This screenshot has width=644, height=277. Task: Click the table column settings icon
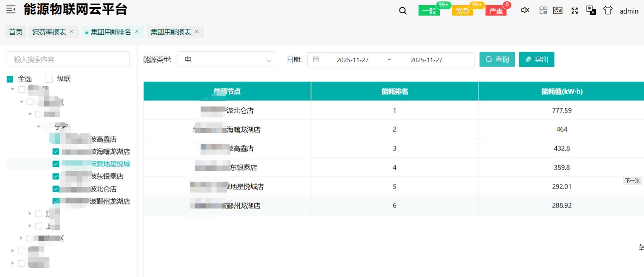[x=641, y=247]
